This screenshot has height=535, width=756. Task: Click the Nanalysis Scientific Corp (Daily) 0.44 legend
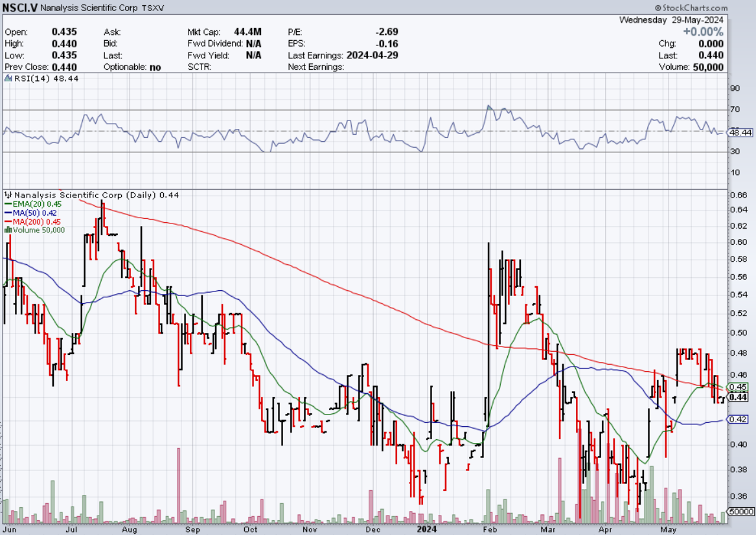97,195
